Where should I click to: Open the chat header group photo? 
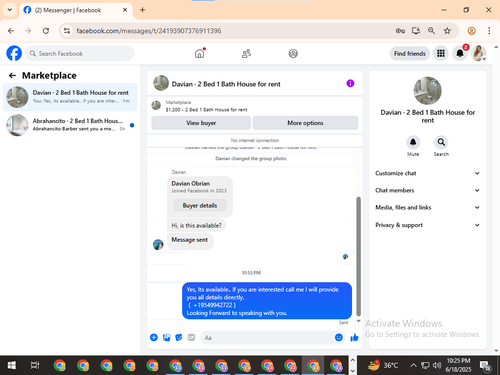coord(161,83)
